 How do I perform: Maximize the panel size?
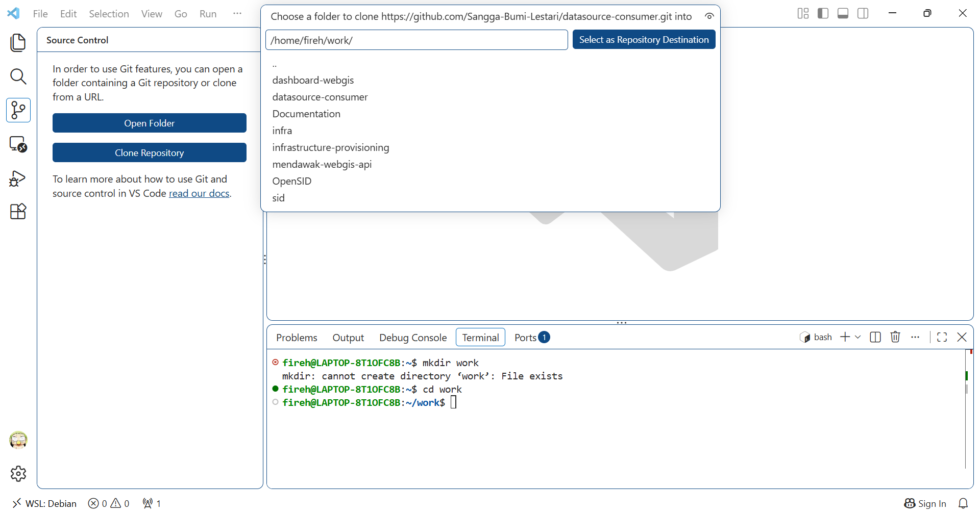pyautogui.click(x=942, y=337)
